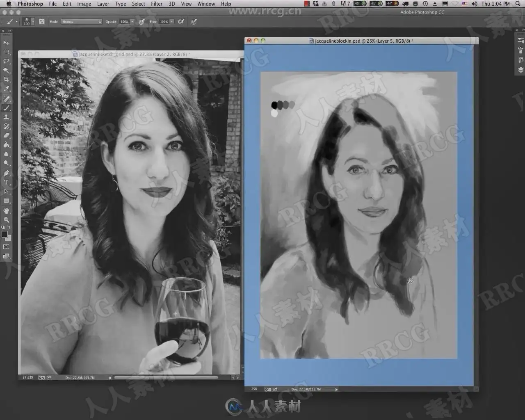This screenshot has width=525, height=420.
Task: Change screen mode from toolbox
Action: point(6,256)
